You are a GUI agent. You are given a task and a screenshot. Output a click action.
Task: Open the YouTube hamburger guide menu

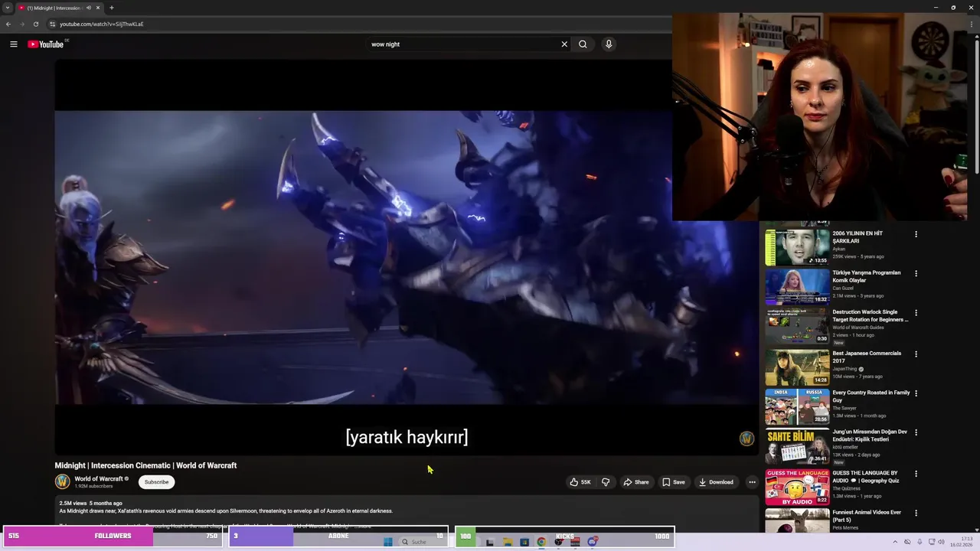[x=13, y=44]
